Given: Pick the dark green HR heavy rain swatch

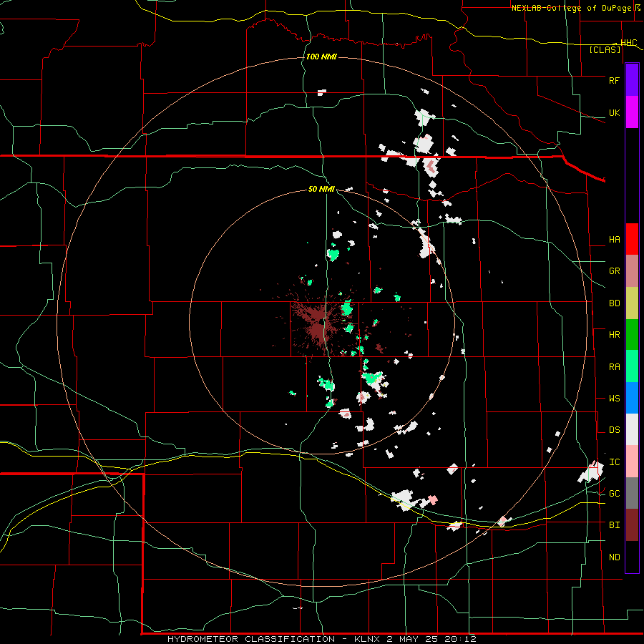Looking at the screenshot, I should click(x=632, y=334).
